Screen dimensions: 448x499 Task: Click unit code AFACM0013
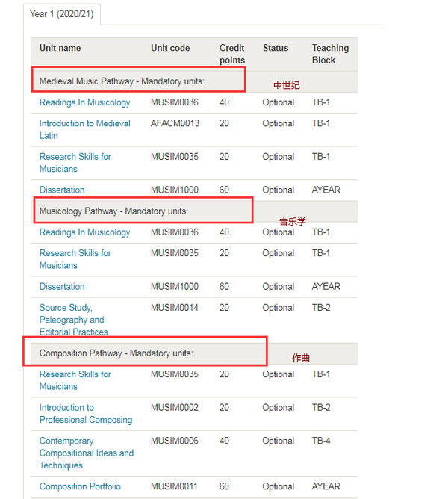pyautogui.click(x=175, y=123)
